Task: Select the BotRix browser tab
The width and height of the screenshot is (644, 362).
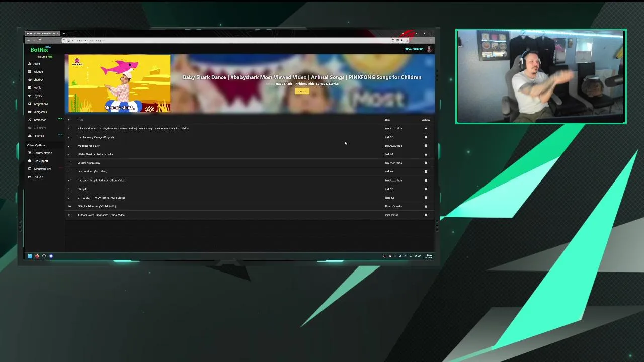Action: click(x=43, y=34)
